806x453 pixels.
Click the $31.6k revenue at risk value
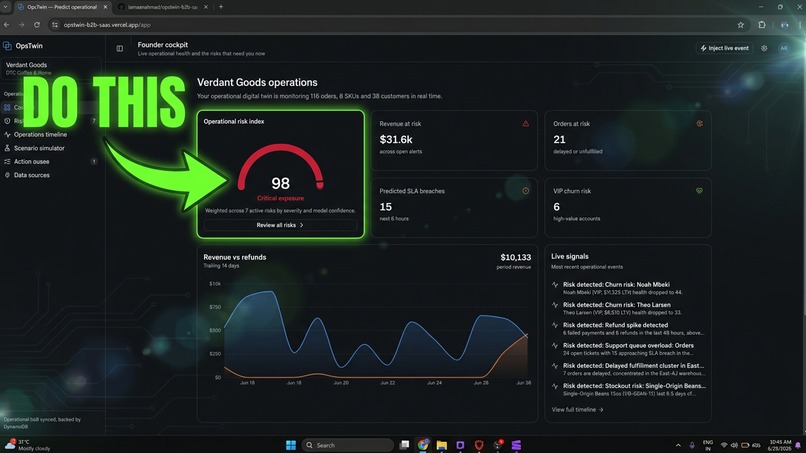396,139
